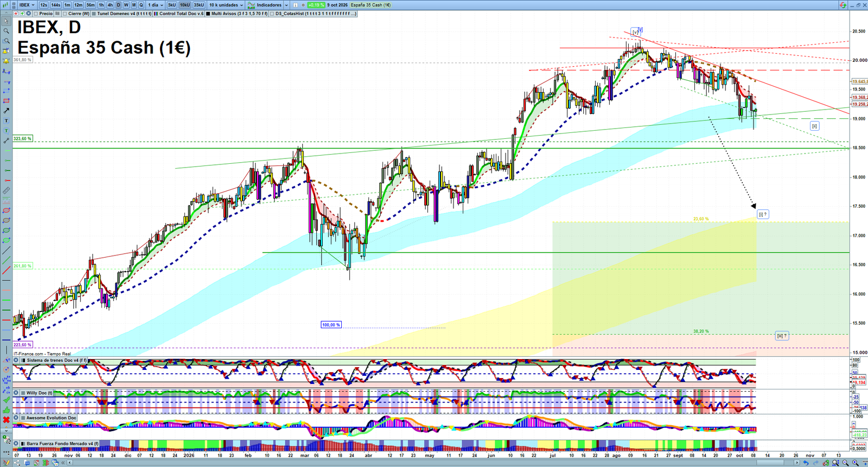Click the 19.368 price label on axis
This screenshot has height=467, width=868.
pos(859,98)
